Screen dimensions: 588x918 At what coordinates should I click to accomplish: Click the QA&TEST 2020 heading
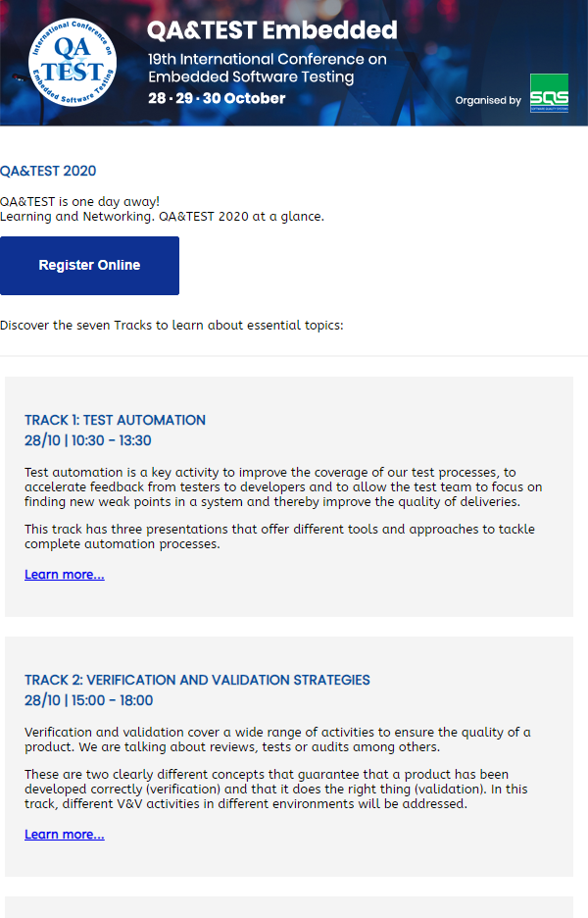pyautogui.click(x=48, y=171)
